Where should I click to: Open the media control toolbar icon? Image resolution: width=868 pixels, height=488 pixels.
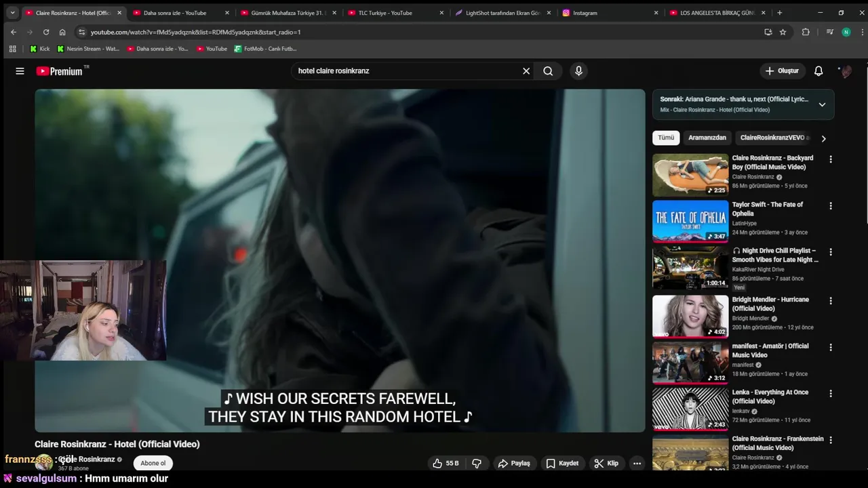point(829,32)
